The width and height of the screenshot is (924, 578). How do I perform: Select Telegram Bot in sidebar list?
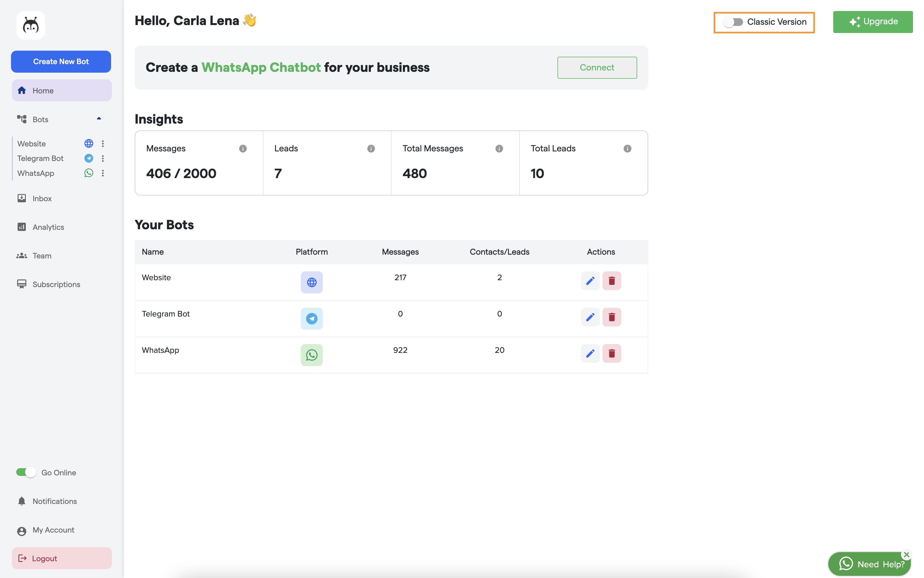coord(40,158)
